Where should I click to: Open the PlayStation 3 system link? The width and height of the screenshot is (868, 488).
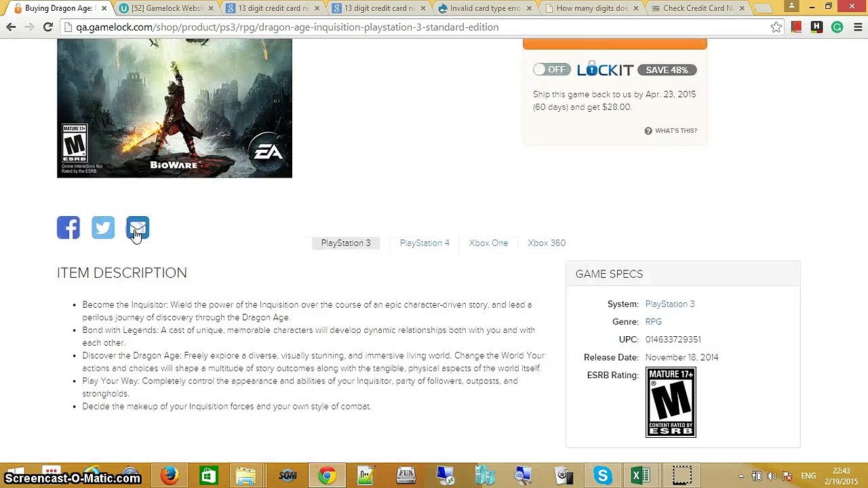coord(670,304)
